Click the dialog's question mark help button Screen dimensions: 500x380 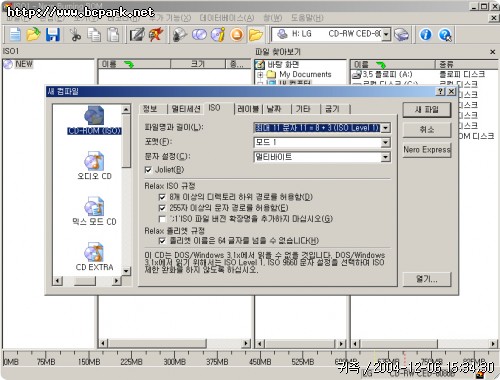pyautogui.click(x=441, y=91)
